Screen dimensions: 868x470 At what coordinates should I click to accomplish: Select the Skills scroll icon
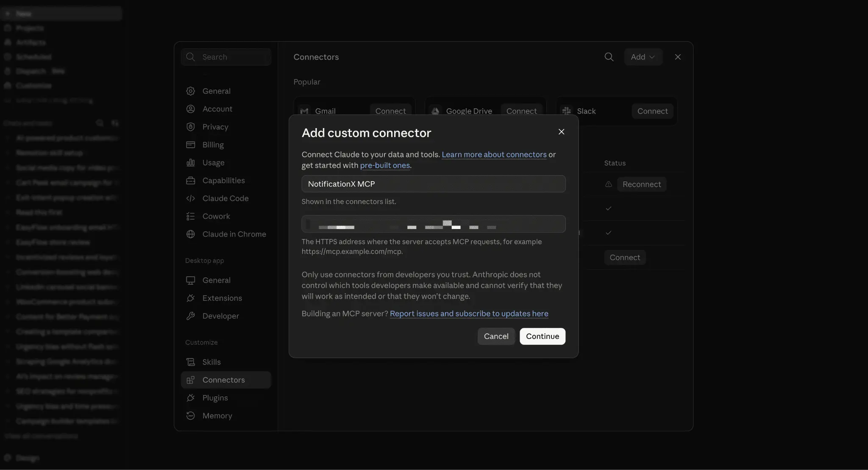(x=191, y=362)
